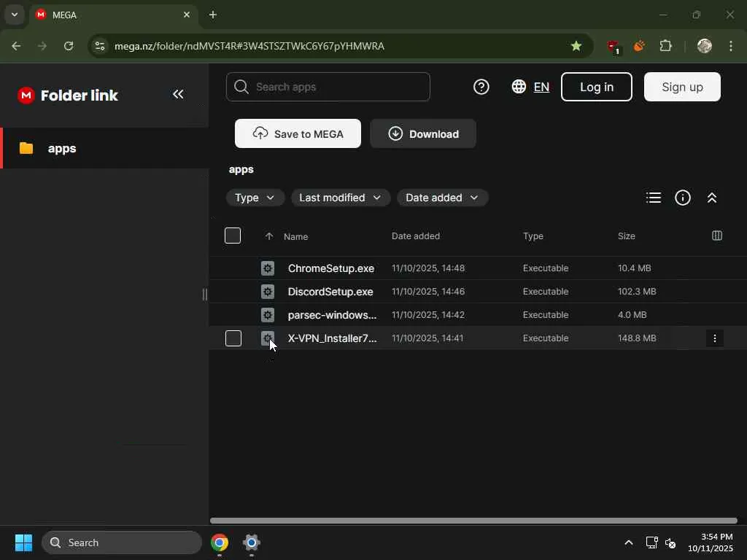
Task: Select all files with header checkbox
Action: click(x=233, y=236)
